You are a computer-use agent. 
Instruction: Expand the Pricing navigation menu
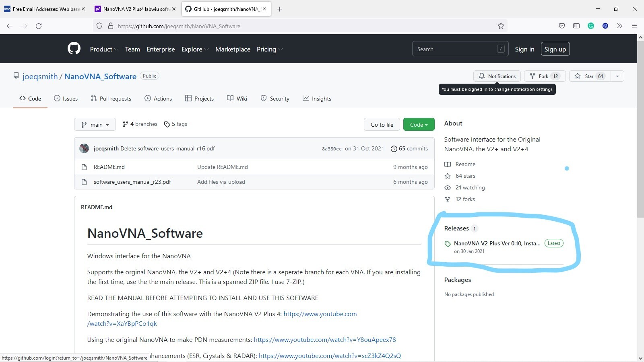click(270, 49)
